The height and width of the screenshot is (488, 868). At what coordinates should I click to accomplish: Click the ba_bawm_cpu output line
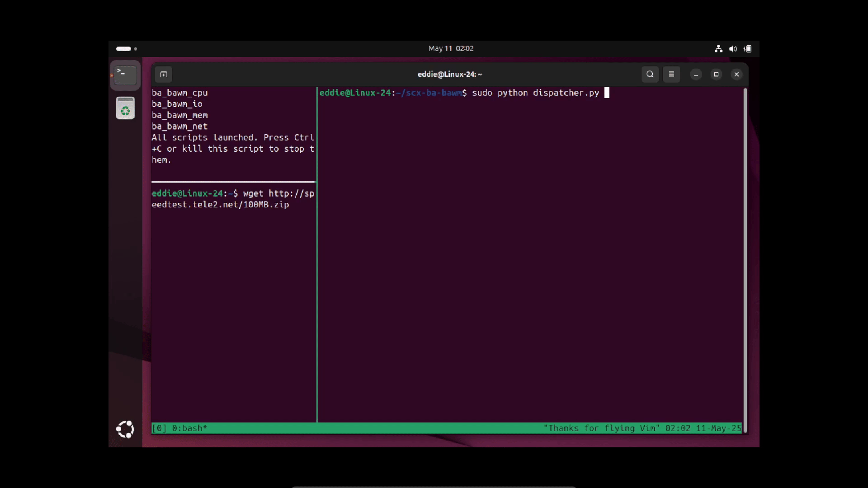pyautogui.click(x=179, y=93)
